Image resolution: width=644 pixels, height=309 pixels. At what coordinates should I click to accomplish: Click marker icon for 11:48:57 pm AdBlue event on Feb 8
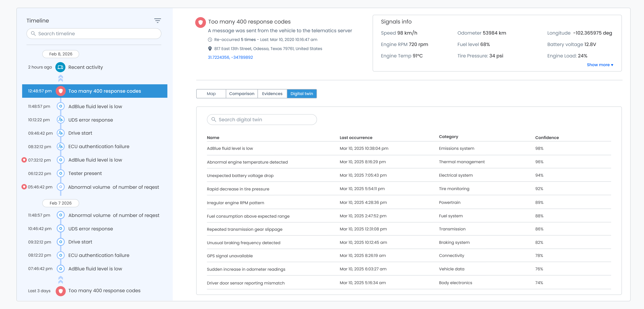point(61,106)
